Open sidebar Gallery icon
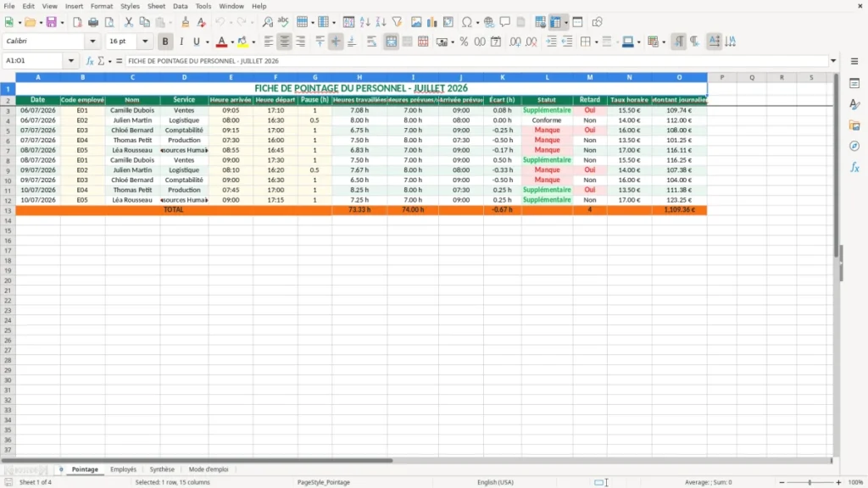The image size is (868, 488). pyautogui.click(x=854, y=125)
